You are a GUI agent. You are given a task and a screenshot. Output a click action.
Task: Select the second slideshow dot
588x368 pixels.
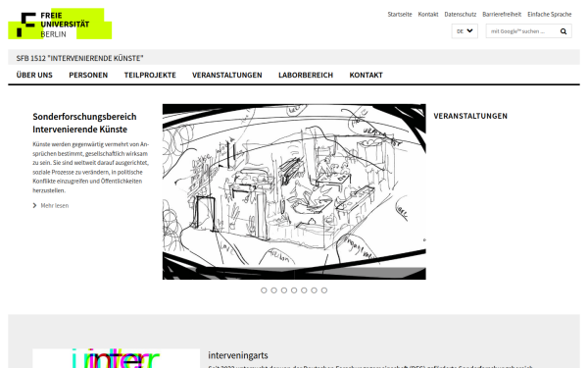[273, 290]
